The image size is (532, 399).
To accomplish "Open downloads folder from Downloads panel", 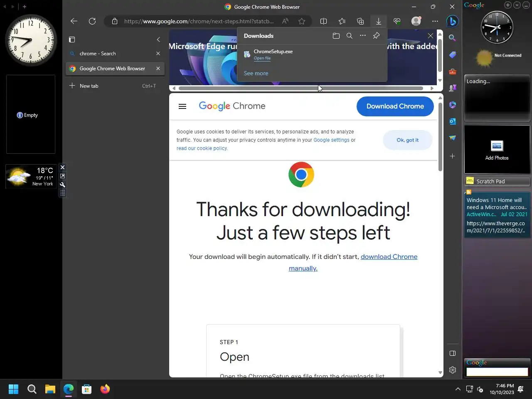I will coord(336,36).
